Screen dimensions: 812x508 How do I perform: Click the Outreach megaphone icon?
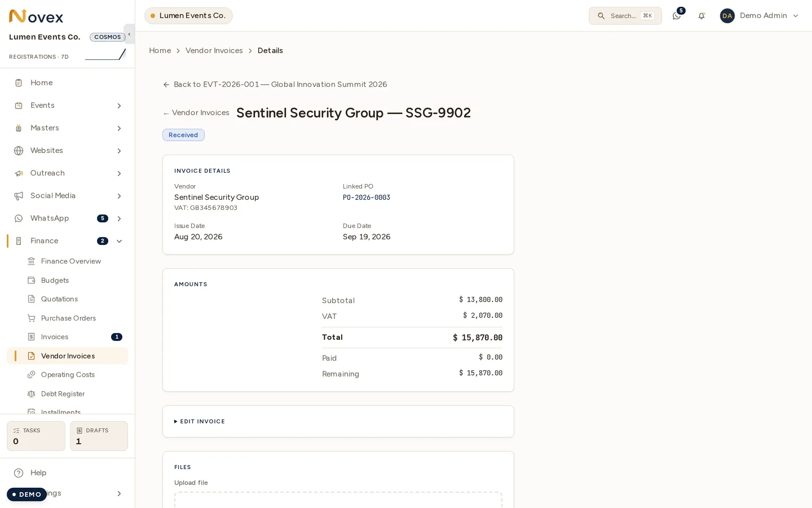[19, 173]
